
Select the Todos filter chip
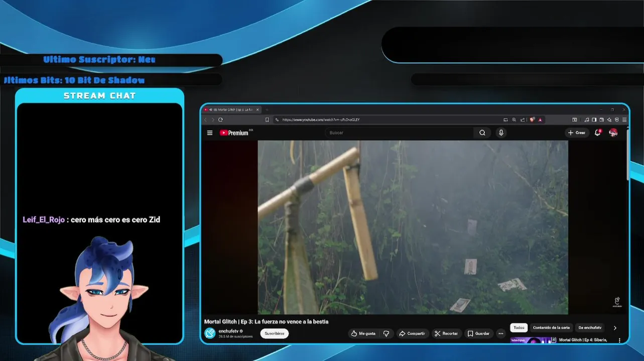click(x=519, y=327)
